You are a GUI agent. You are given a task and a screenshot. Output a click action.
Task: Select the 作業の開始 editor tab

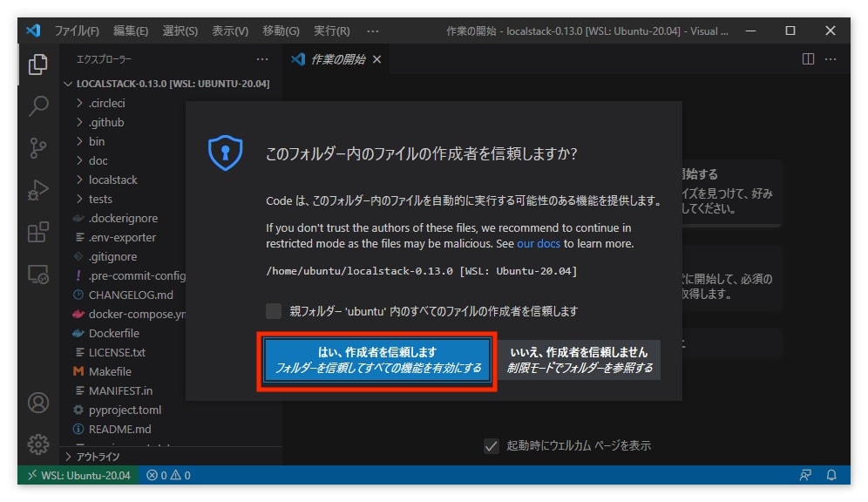(337, 59)
